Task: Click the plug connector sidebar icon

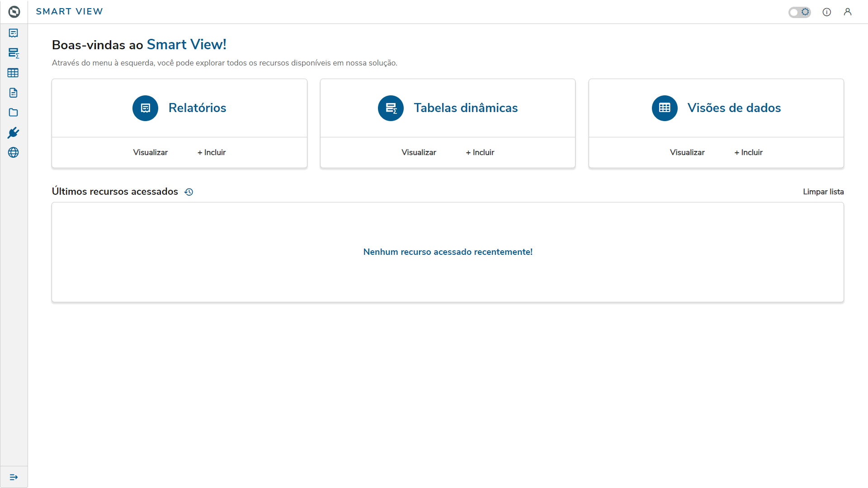Action: (14, 133)
